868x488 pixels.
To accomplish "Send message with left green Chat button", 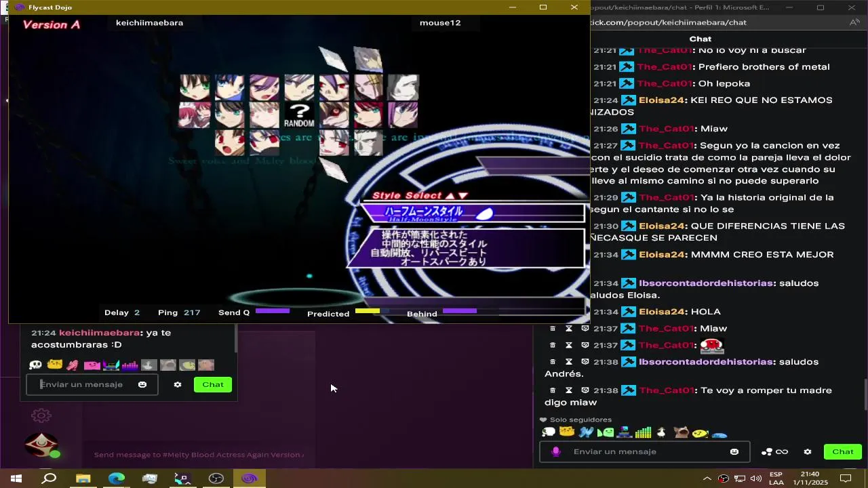I will point(212,384).
